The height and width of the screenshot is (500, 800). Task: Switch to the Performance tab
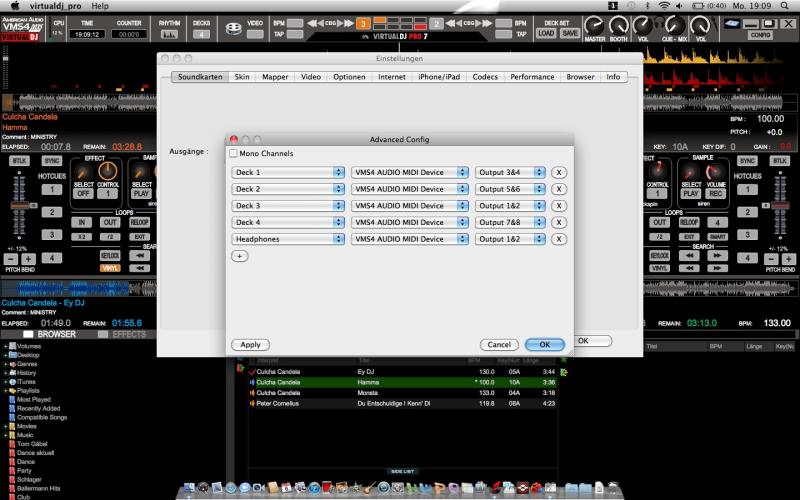[532, 77]
